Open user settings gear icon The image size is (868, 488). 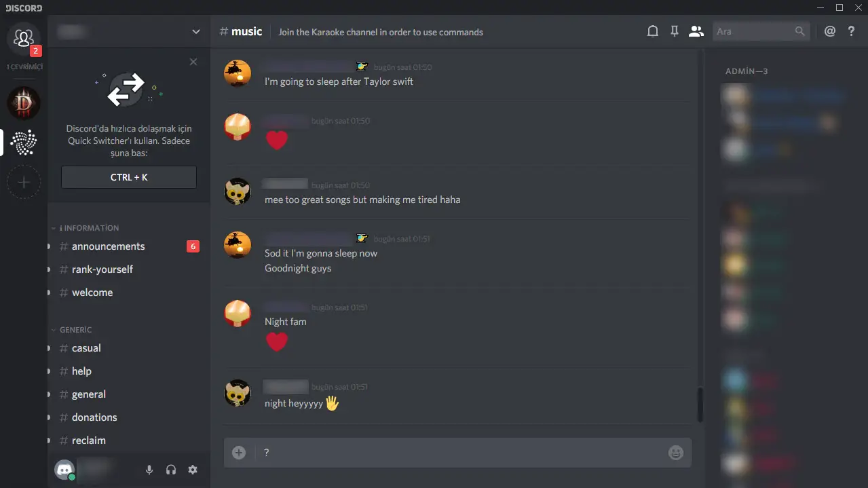click(x=193, y=470)
